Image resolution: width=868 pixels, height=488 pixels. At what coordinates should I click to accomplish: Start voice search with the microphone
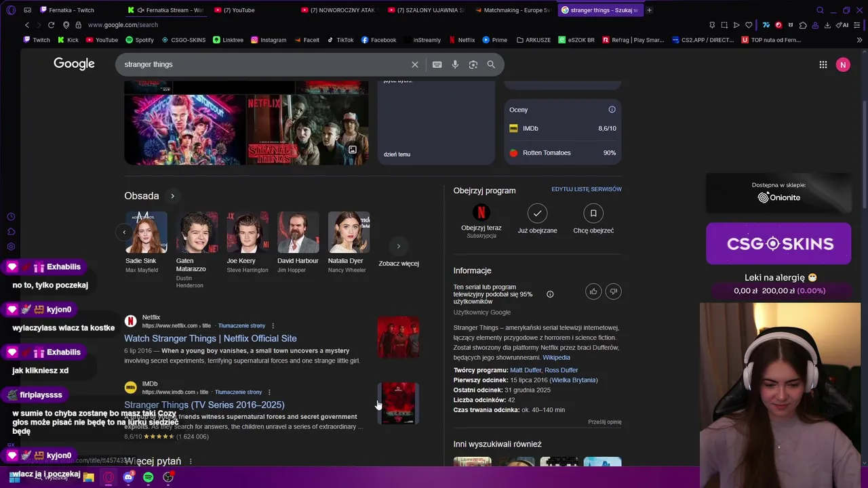coord(455,64)
